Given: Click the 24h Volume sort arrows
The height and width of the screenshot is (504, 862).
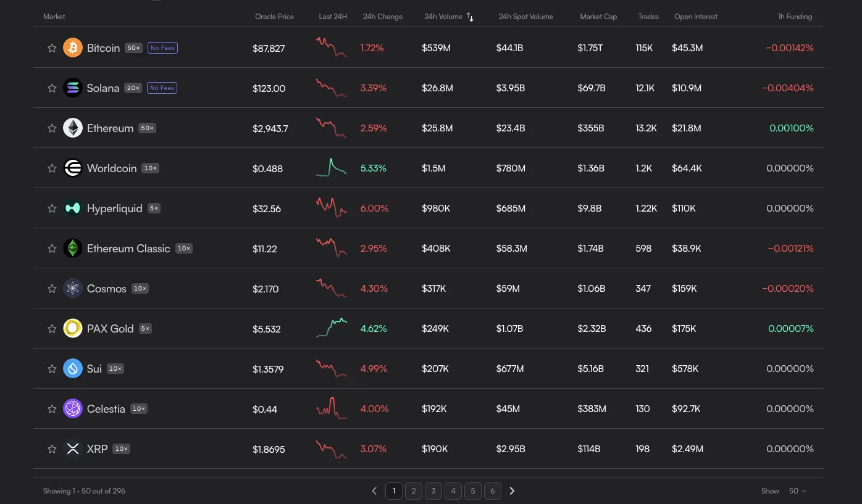Looking at the screenshot, I should 470,17.
